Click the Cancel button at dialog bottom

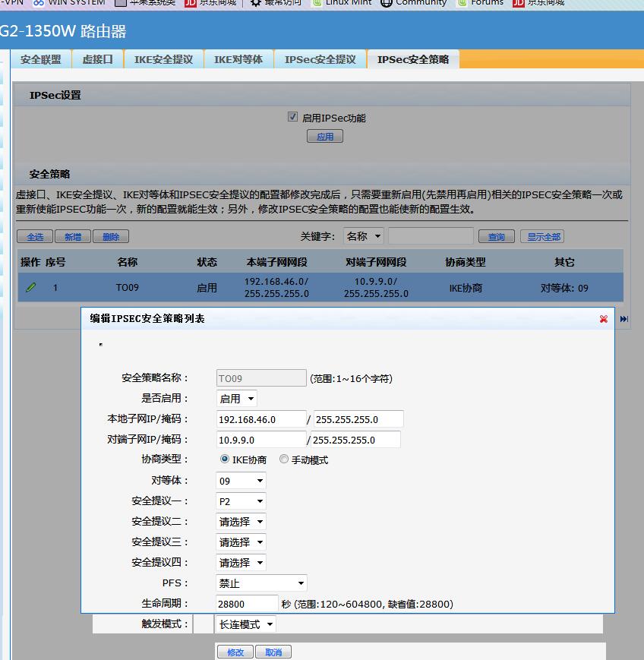(x=273, y=652)
